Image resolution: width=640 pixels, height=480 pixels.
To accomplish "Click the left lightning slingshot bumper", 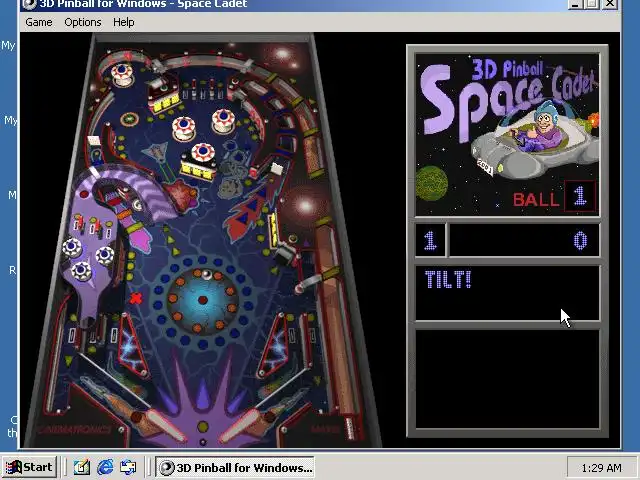I will click(x=133, y=346).
